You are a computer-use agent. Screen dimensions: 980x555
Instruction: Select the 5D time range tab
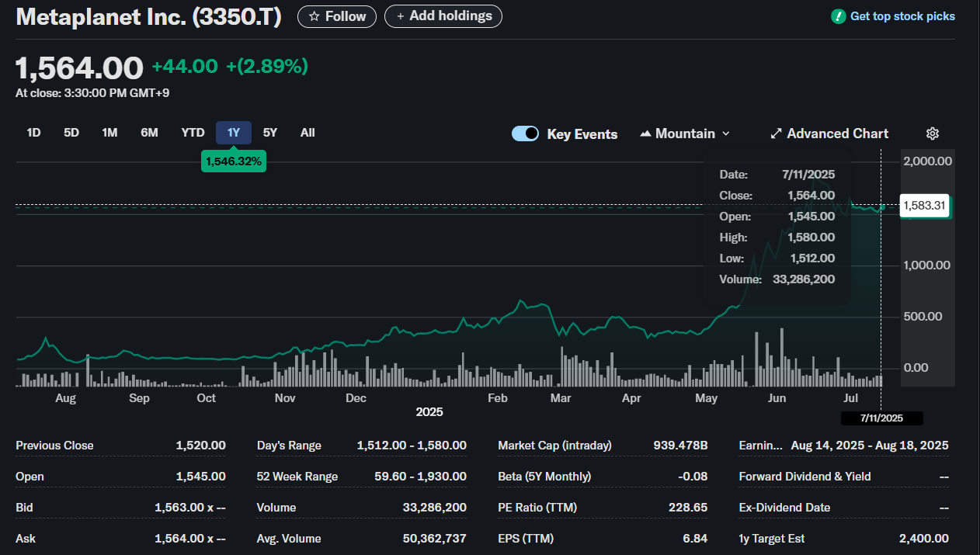pyautogui.click(x=71, y=133)
